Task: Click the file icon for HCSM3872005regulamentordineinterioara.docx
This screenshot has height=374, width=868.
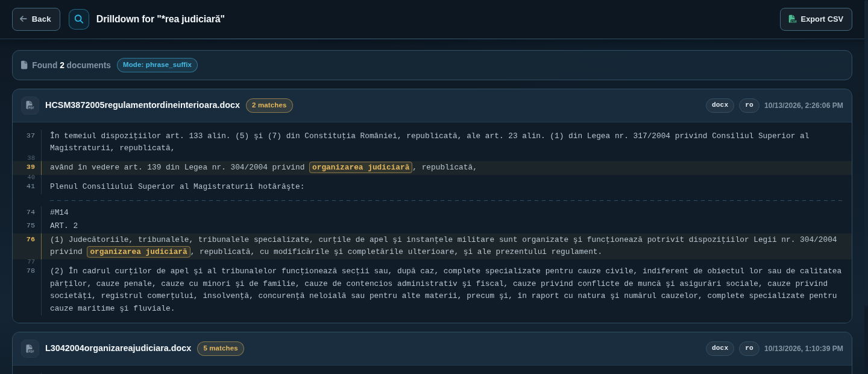Action: (30, 106)
